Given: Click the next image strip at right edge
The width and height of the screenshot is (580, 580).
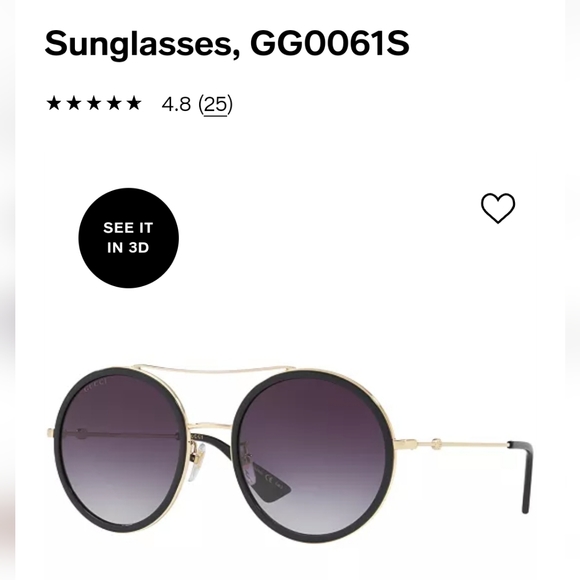Looking at the screenshot, I should (573, 290).
